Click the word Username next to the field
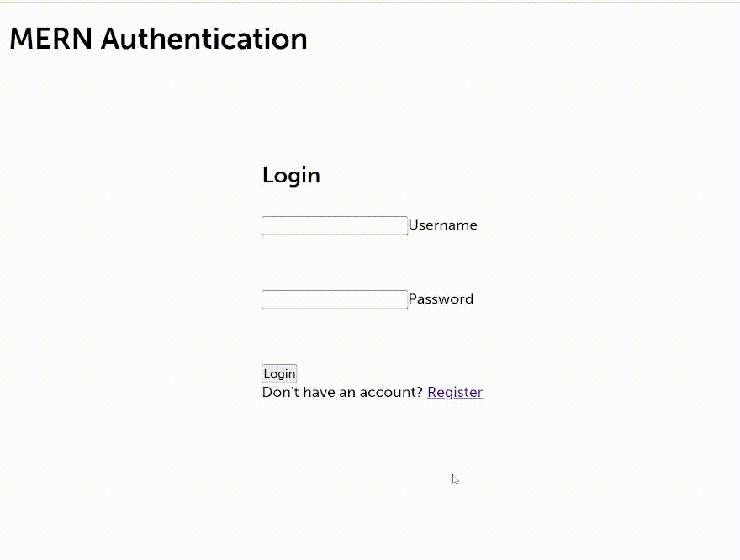740x560 pixels. pos(443,225)
